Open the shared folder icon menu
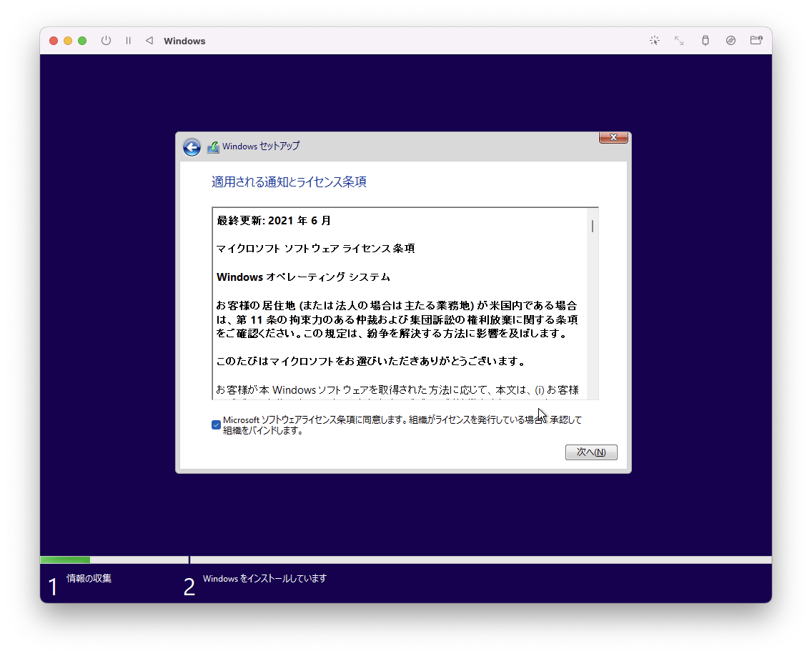Viewport: 812px width, 656px height. point(756,41)
